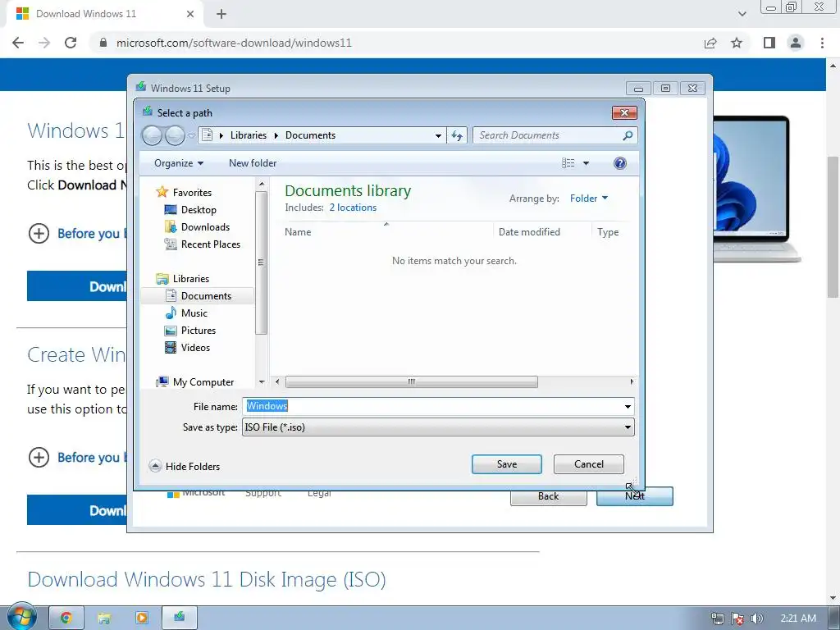Click the Cancel button in save dialog
This screenshot has height=630, width=840.
[x=589, y=464]
